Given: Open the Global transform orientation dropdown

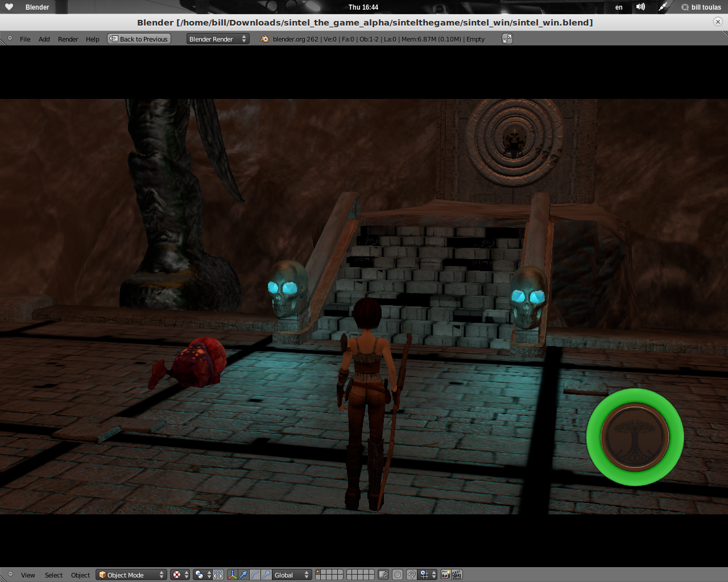Looking at the screenshot, I should pyautogui.click(x=292, y=575).
